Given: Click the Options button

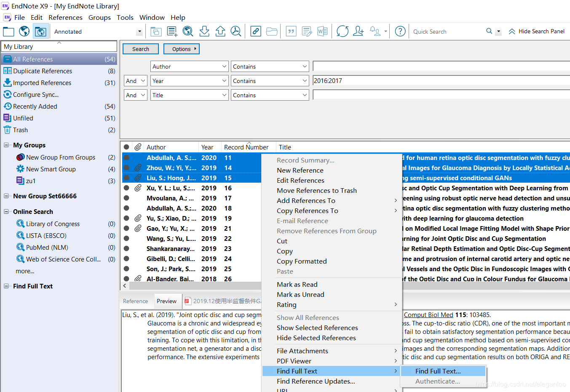Looking at the screenshot, I should coord(182,49).
